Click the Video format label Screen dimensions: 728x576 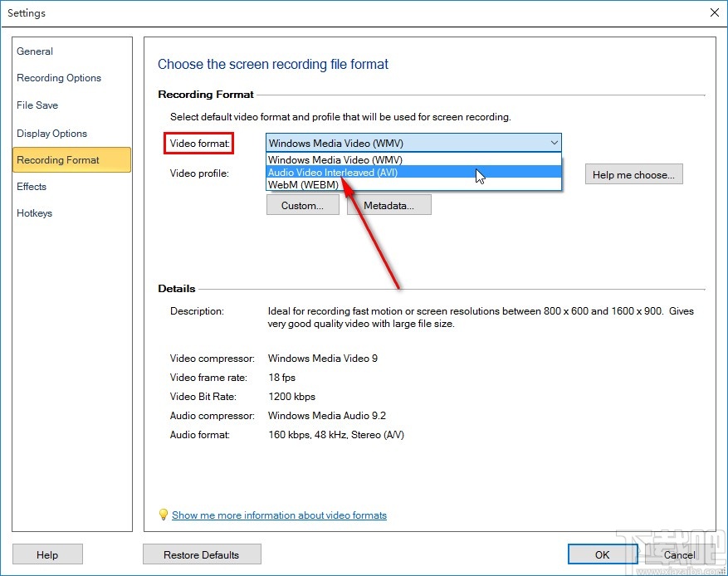coord(200,144)
